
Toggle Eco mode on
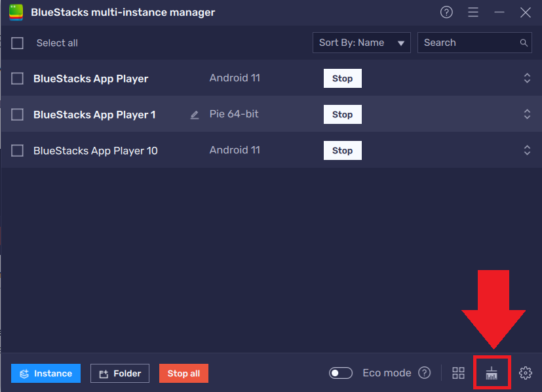(341, 372)
